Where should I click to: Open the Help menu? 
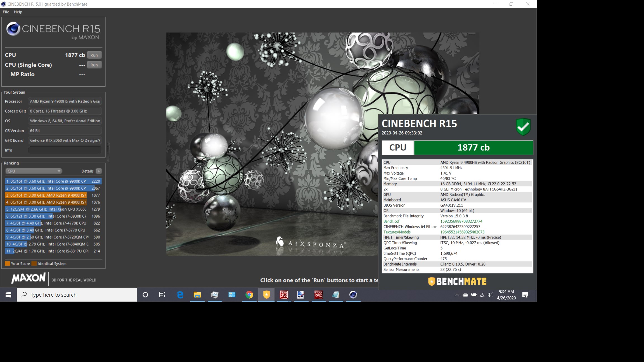(18, 12)
